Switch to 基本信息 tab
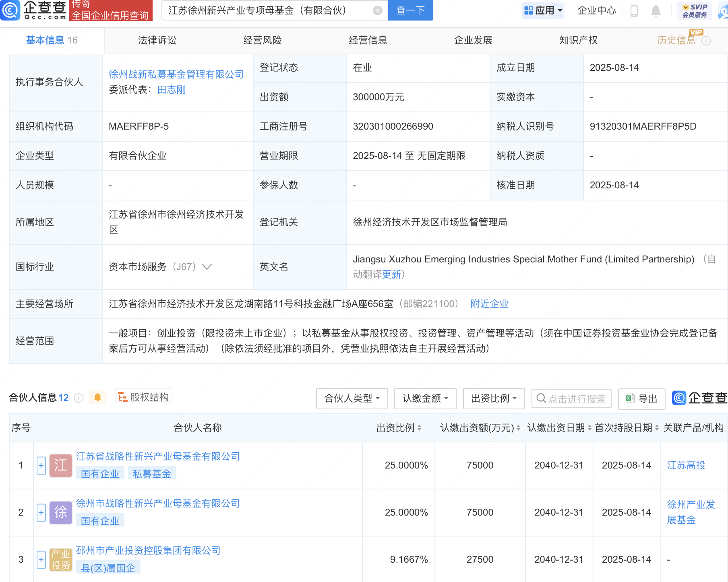 point(52,40)
